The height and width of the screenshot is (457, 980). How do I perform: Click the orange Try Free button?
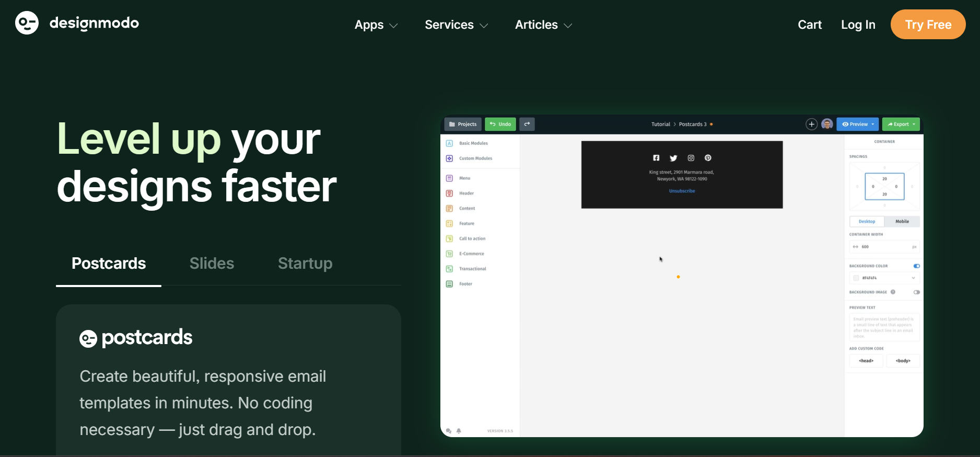(928, 24)
